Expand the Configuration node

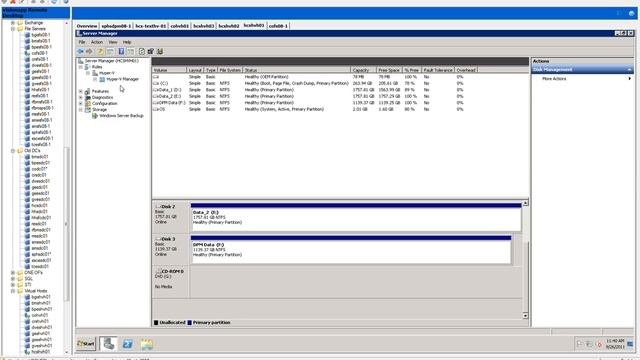[x=81, y=104]
